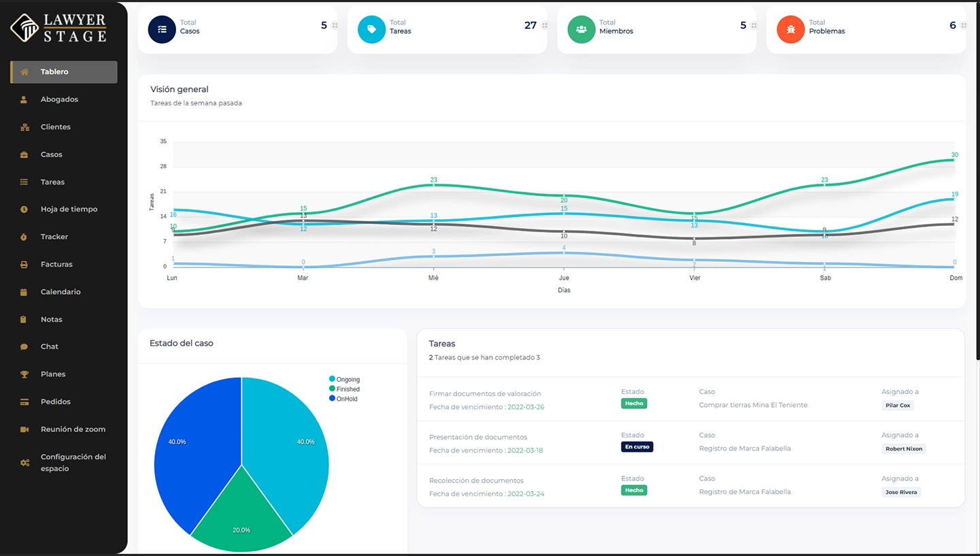Click the Calendario calendar icon
The image size is (980, 556).
24,292
